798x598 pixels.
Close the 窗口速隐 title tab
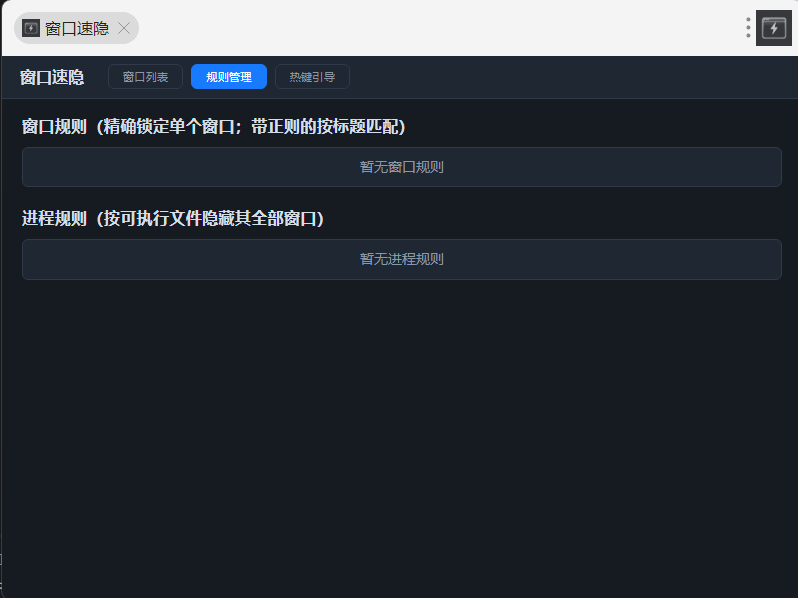click(124, 29)
